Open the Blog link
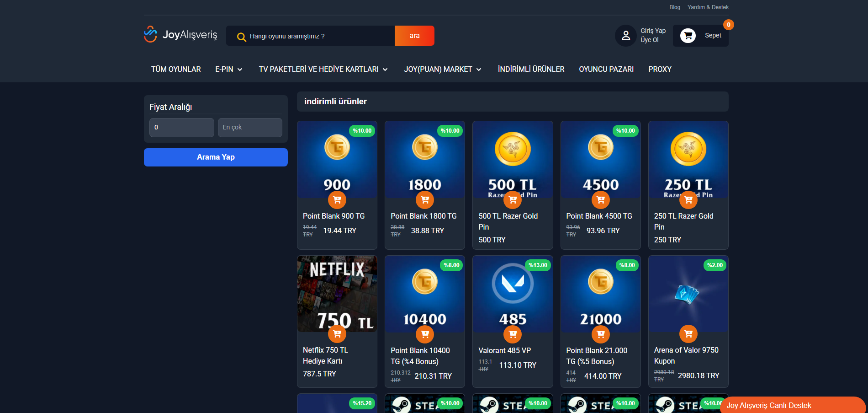 (x=675, y=7)
